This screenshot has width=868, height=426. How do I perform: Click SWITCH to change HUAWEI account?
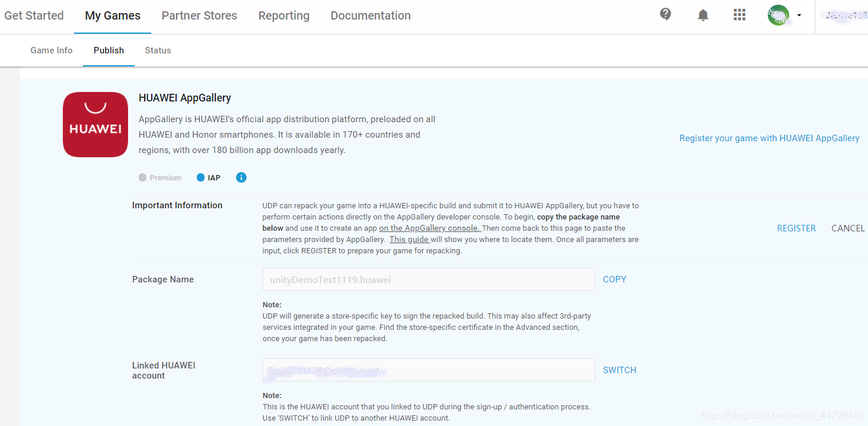point(620,370)
